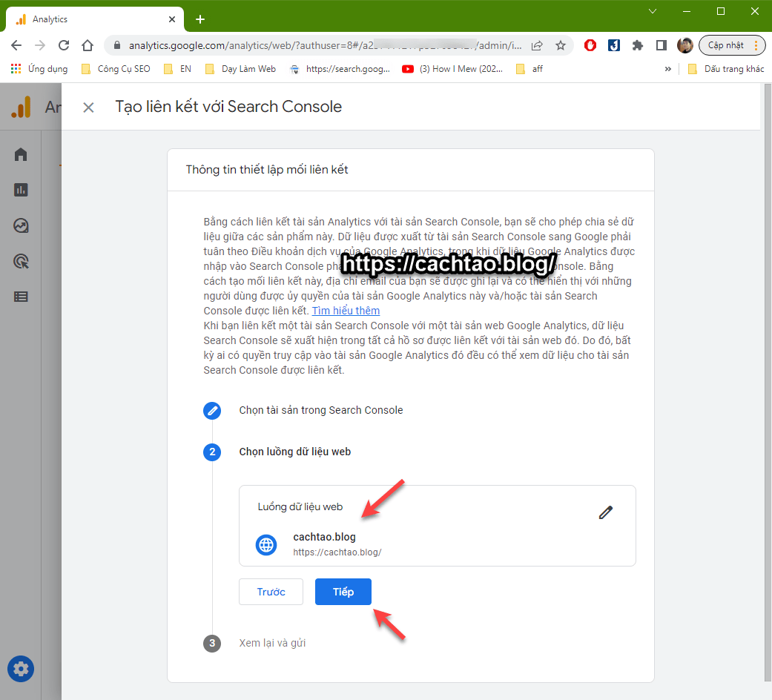Toggle the Chrome side panel icon
The width and height of the screenshot is (772, 700).
[662, 45]
